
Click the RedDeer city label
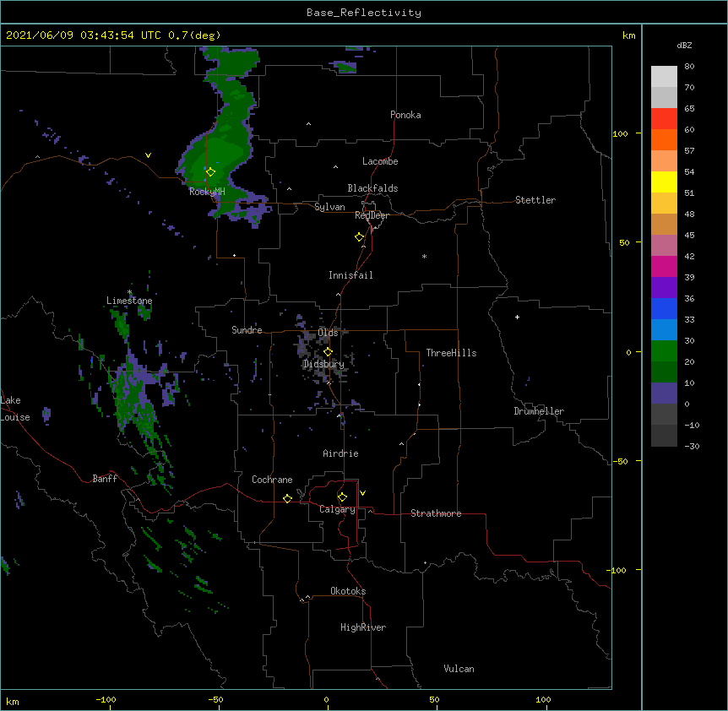click(372, 215)
